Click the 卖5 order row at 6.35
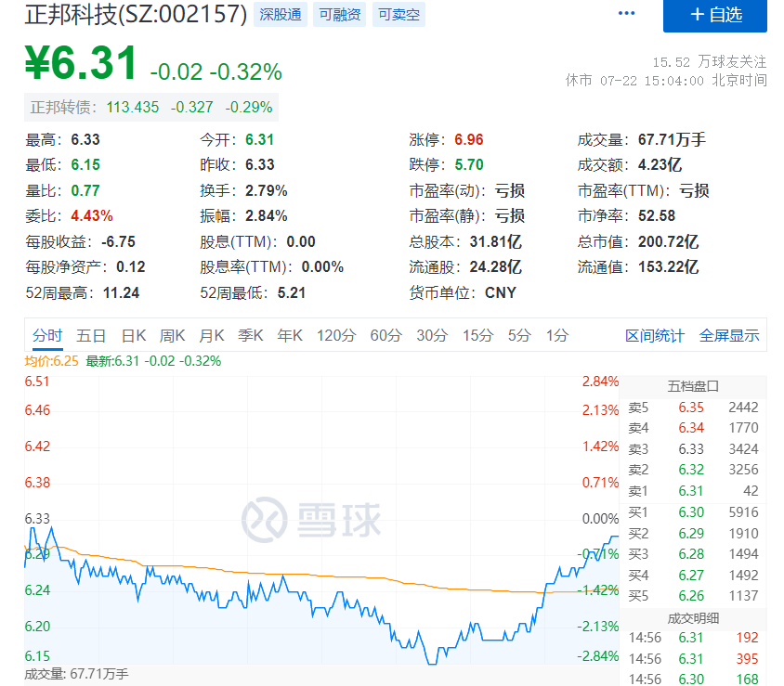The width and height of the screenshot is (784, 686). 693,408
